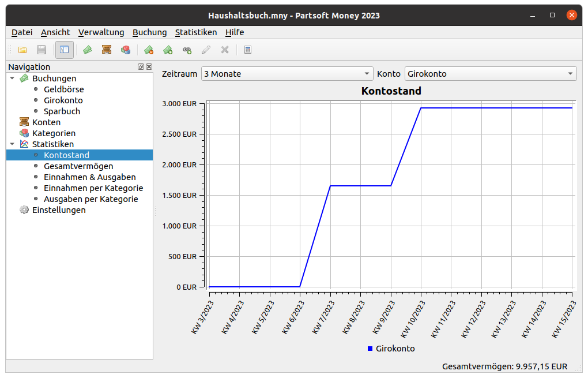Collapse the Statistiken tree node
Image resolution: width=588 pixels, height=378 pixels.
(13, 144)
